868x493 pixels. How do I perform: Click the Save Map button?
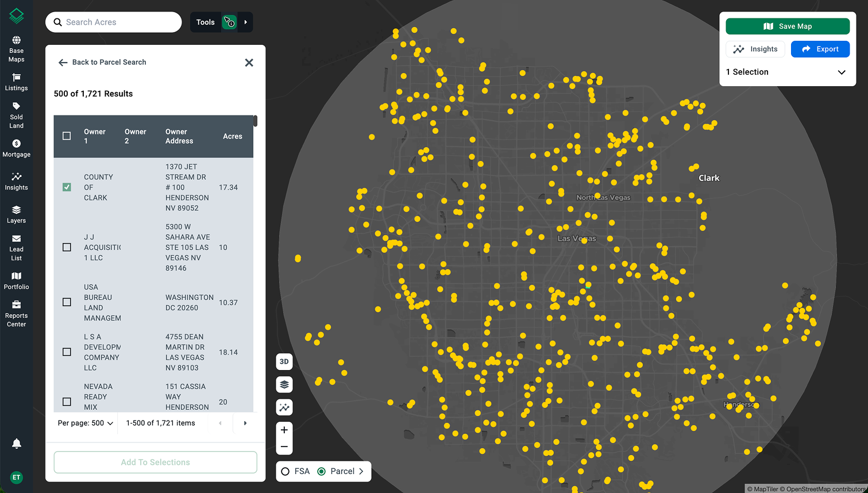coord(788,26)
